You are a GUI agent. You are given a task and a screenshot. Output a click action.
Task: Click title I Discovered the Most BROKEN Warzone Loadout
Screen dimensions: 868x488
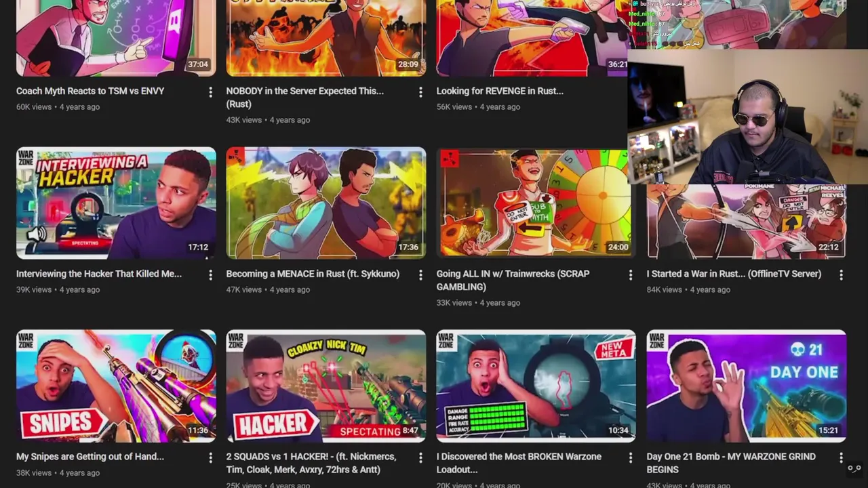[519, 463]
